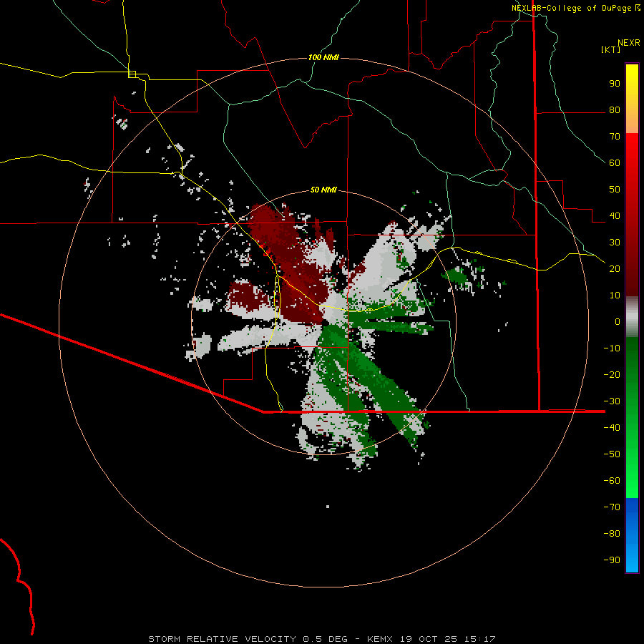Click the [KT] units label

(x=610, y=49)
